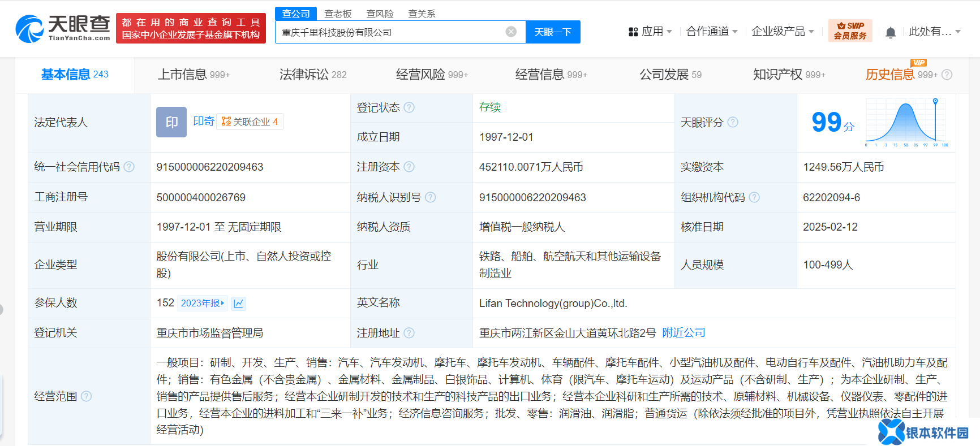Open the insured count trend chart icon
This screenshot has width=980, height=446.
pos(239,304)
